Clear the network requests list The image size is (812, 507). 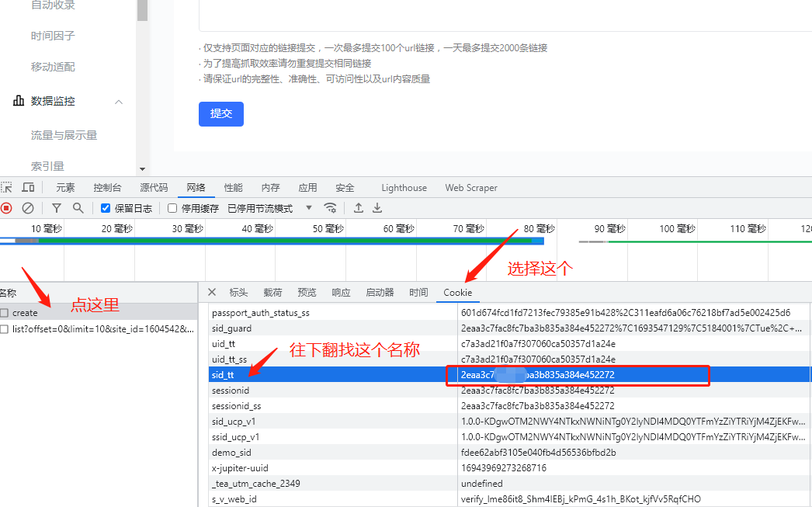[x=29, y=208]
